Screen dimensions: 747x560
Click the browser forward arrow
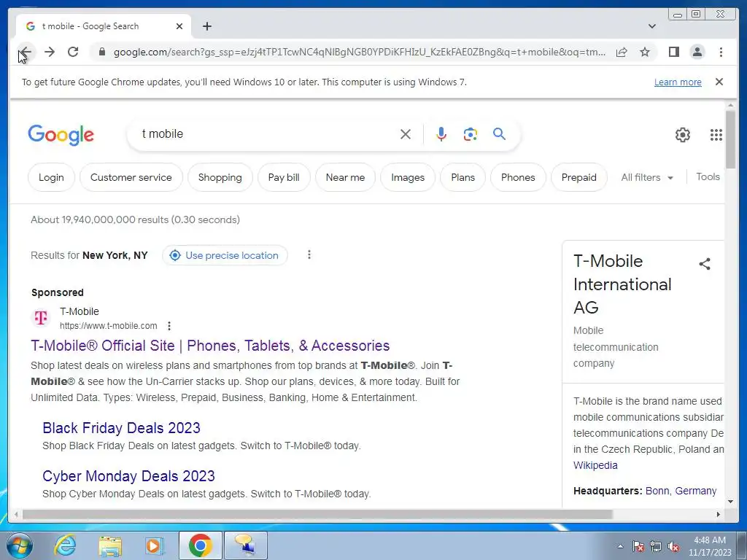pyautogui.click(x=50, y=52)
